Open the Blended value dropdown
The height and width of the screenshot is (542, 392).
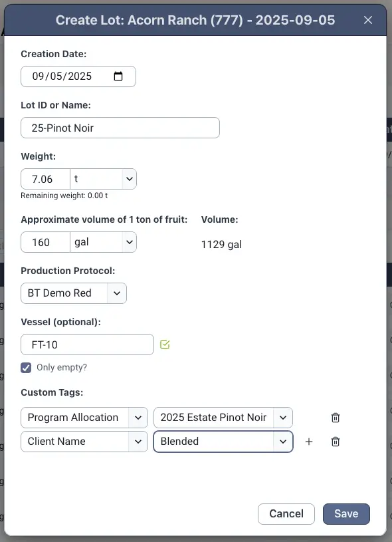(223, 442)
